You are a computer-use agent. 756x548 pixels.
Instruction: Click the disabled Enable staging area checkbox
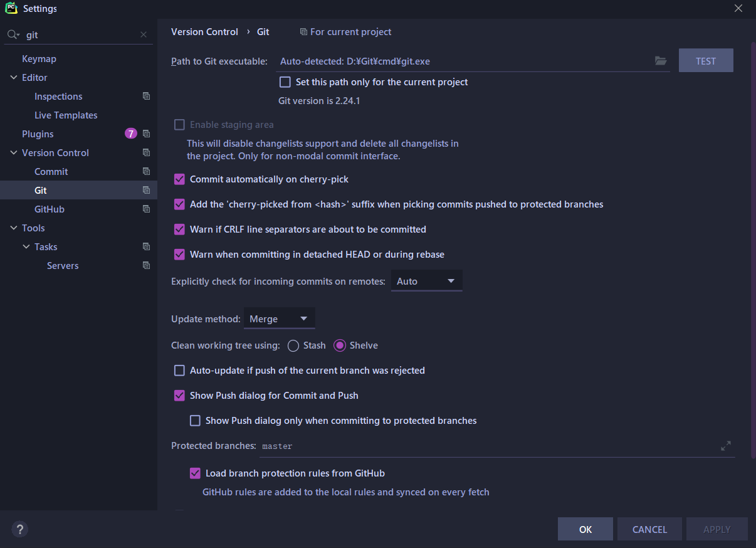(179, 125)
